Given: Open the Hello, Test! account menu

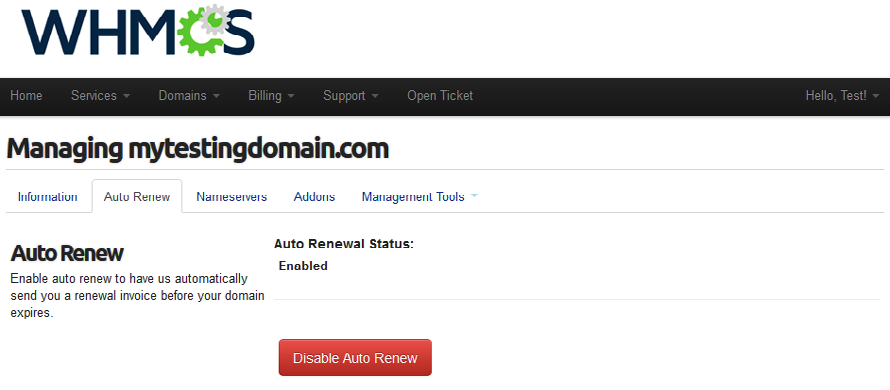Looking at the screenshot, I should (x=842, y=96).
